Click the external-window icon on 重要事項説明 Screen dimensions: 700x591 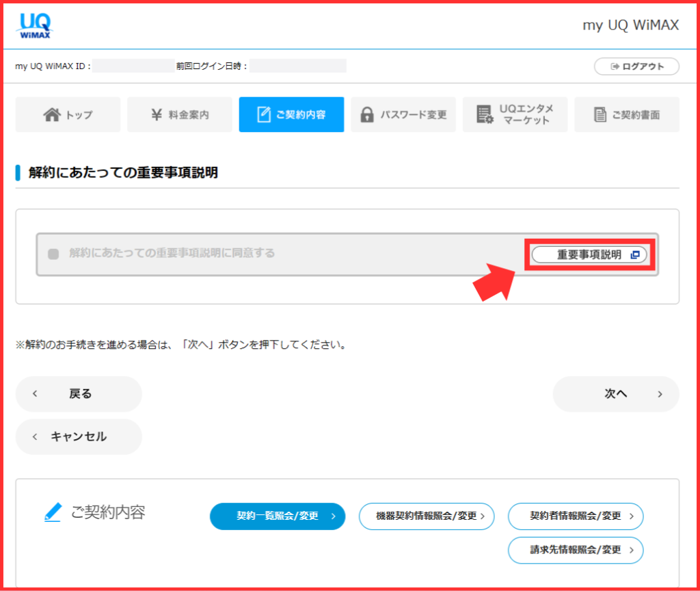point(635,254)
